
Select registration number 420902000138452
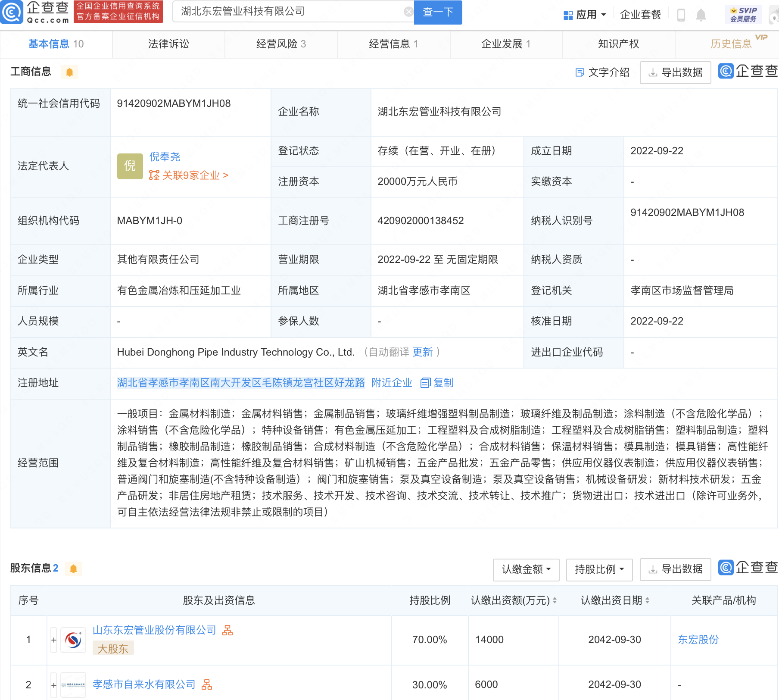tap(421, 221)
